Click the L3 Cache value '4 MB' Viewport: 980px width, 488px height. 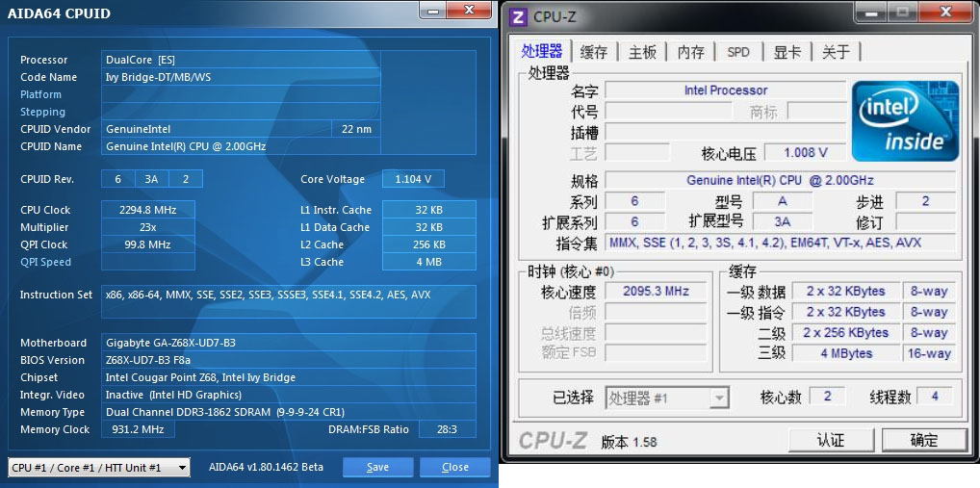(x=428, y=262)
